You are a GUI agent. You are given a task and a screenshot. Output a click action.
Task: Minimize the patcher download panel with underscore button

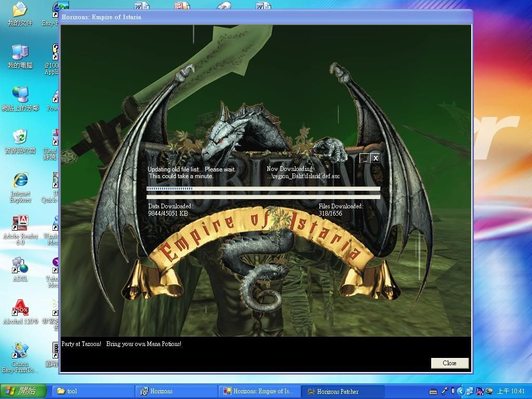click(x=364, y=158)
